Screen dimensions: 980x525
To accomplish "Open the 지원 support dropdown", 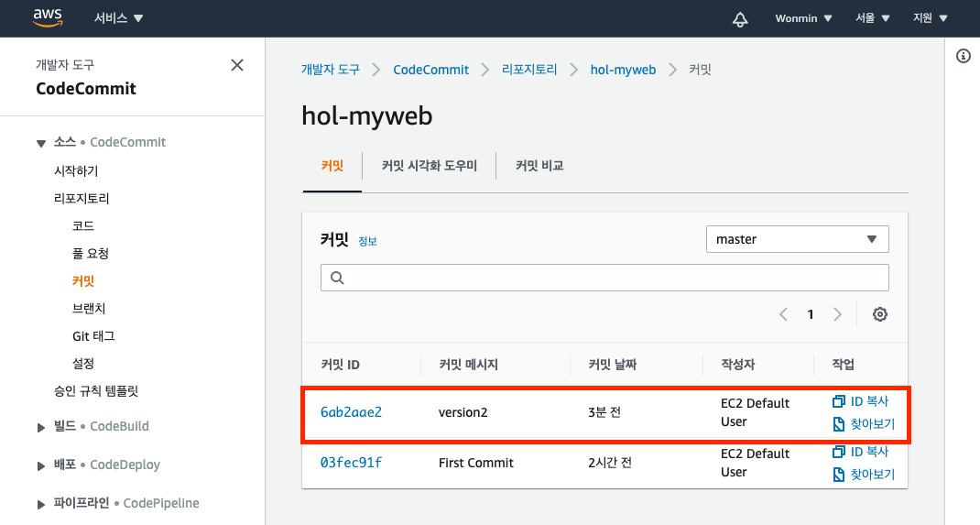I will coord(930,18).
